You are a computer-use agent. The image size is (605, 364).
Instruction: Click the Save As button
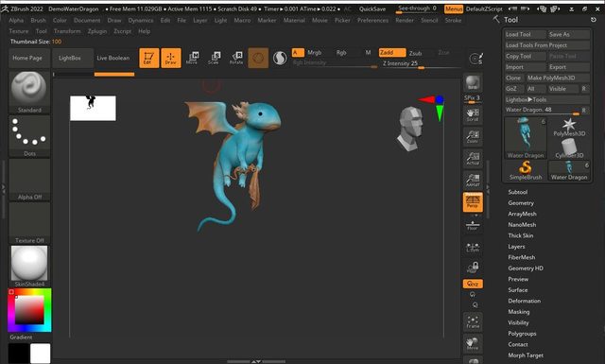pyautogui.click(x=569, y=34)
